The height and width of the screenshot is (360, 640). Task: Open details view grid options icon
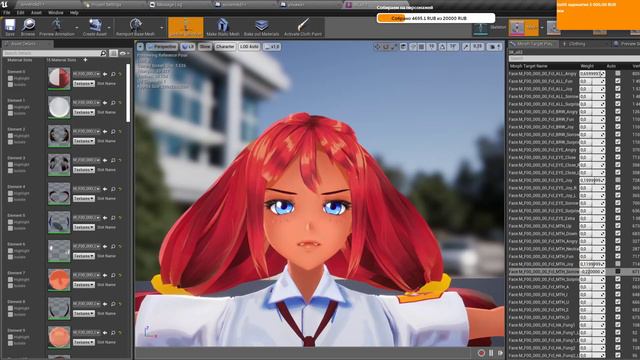[113, 53]
